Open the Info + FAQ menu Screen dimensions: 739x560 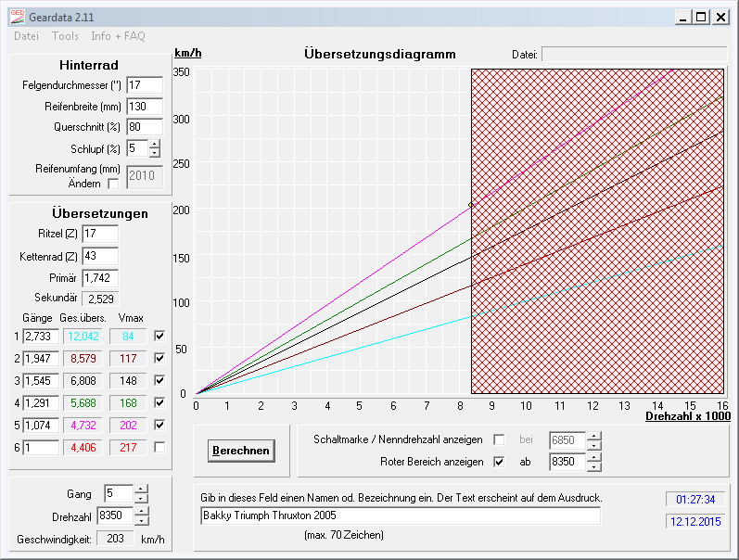pyautogui.click(x=118, y=36)
